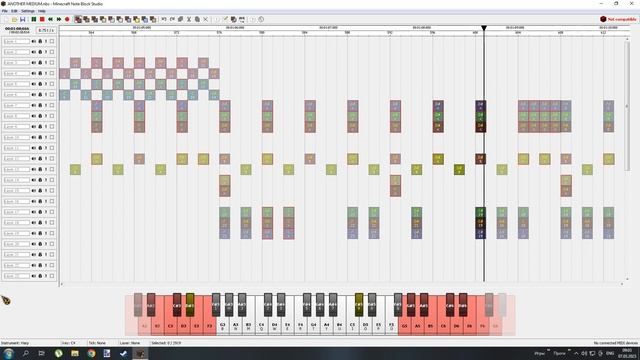Screen dimensions: 640x360
Task: Delete selection with X toolbar icon
Action: (205, 19)
